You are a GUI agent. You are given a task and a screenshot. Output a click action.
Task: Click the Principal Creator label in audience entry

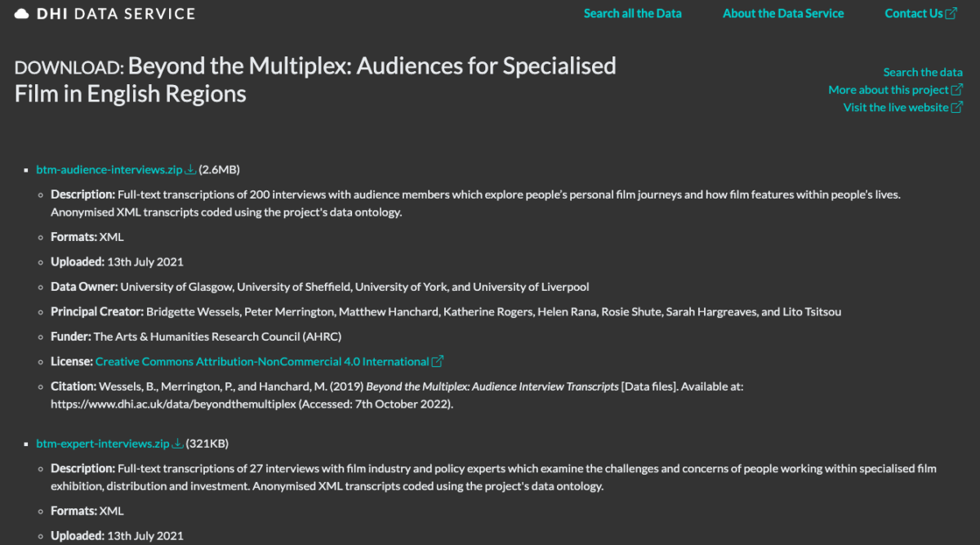pos(97,311)
